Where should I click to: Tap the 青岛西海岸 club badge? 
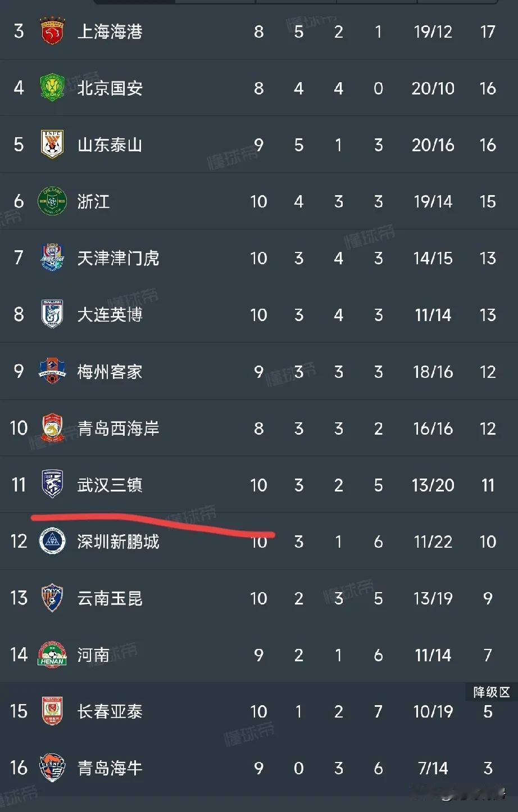(x=52, y=428)
